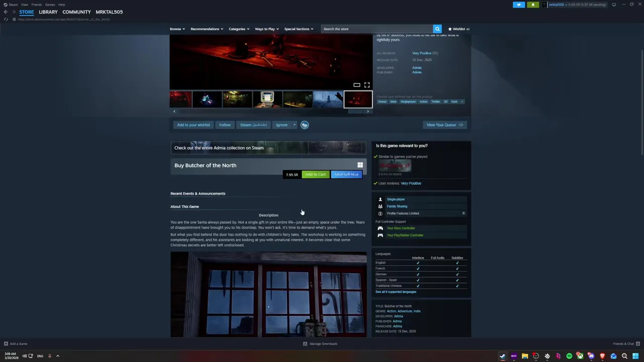Image resolution: width=644 pixels, height=362 pixels.
Task: Click View Your Queue button
Action: coord(445,125)
